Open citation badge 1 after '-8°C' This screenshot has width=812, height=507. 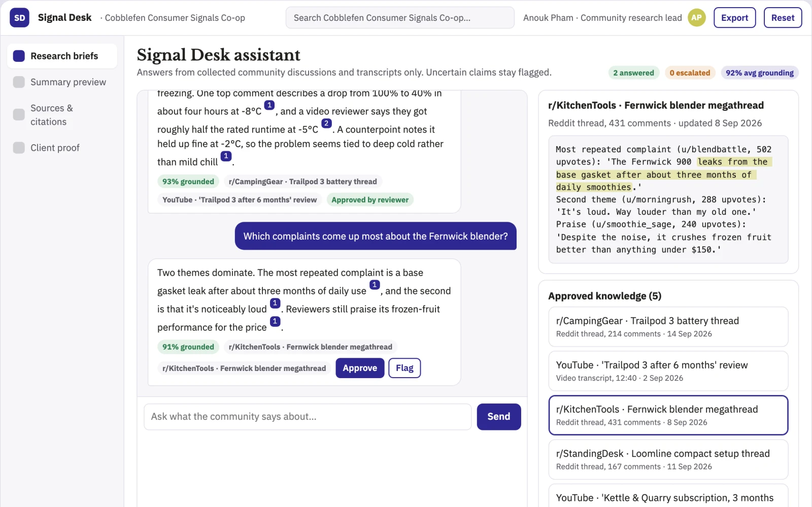coord(269,105)
